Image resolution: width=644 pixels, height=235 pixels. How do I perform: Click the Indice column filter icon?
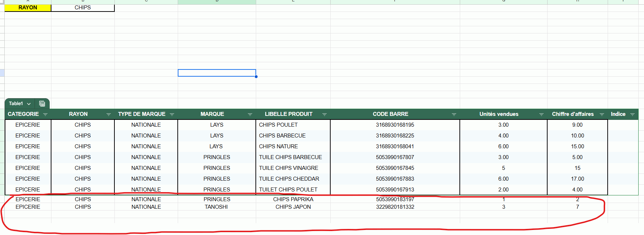click(x=632, y=114)
